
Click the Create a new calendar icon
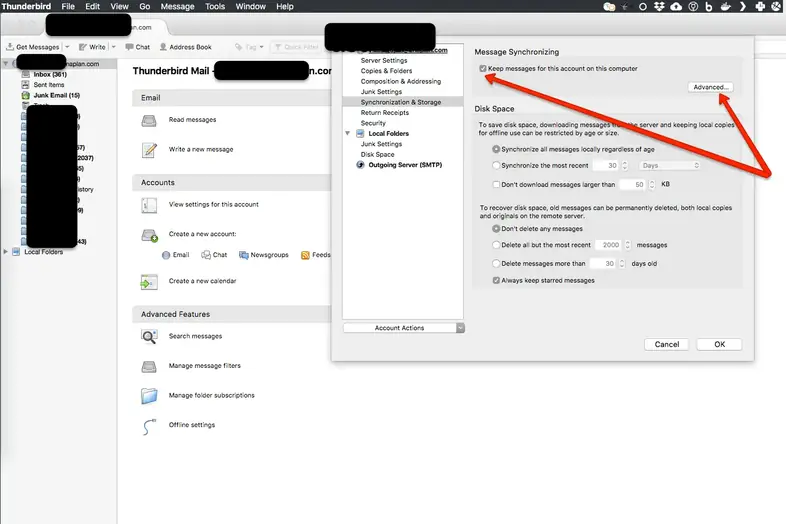click(149, 282)
